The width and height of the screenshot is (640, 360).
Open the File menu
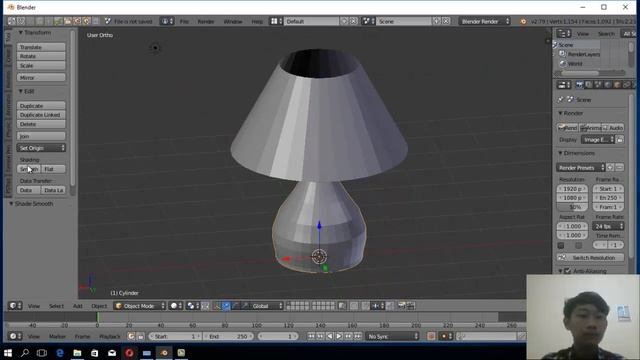pyautogui.click(x=184, y=21)
